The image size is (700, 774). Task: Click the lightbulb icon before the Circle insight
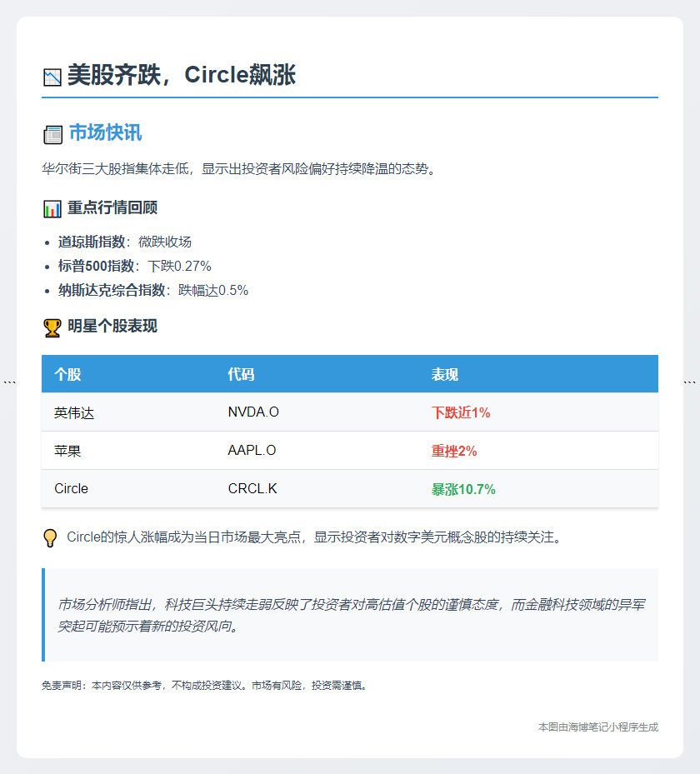click(50, 538)
